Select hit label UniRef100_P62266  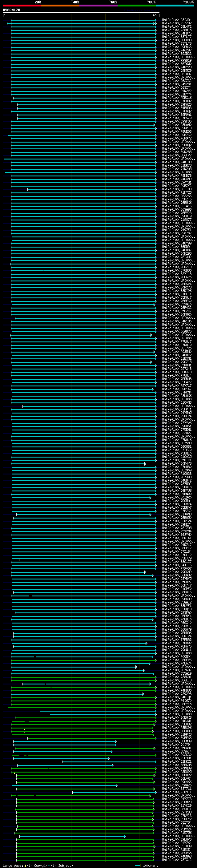(x=176, y=196)
